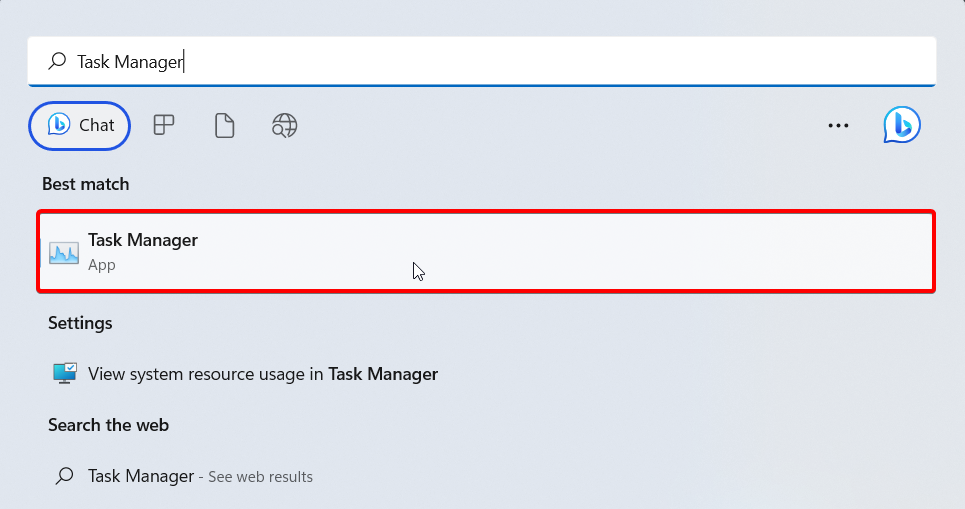This screenshot has width=965, height=509.
Task: Launch the Task Manager best match result
Action: tap(485, 251)
